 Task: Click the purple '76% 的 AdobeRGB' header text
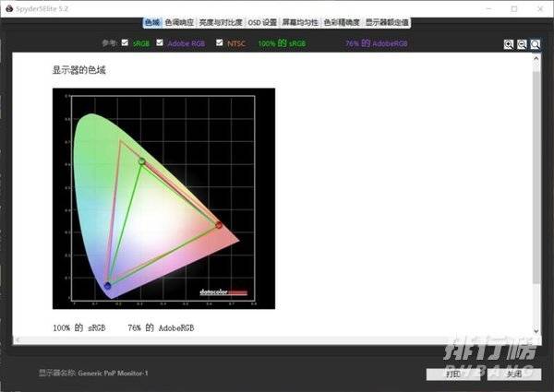tap(377, 43)
